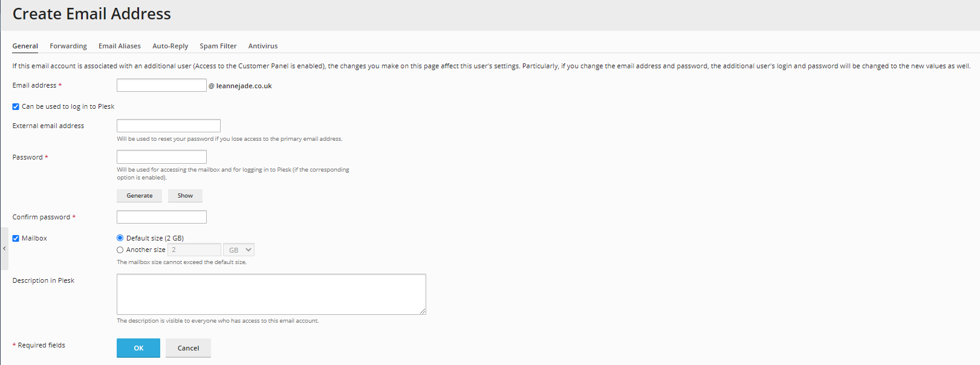Viewport: 980px width, 365px height.
Task: Switch to the Antivirus tab
Action: point(262,46)
